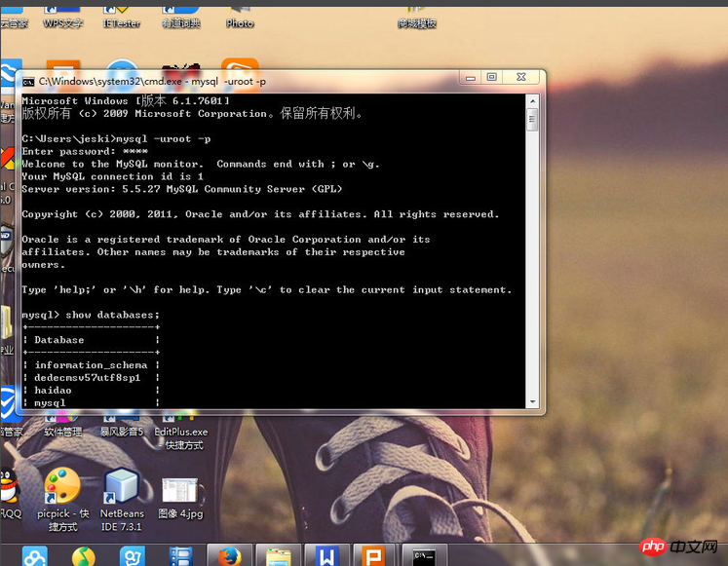Open the video player taskbar icon

point(181,556)
